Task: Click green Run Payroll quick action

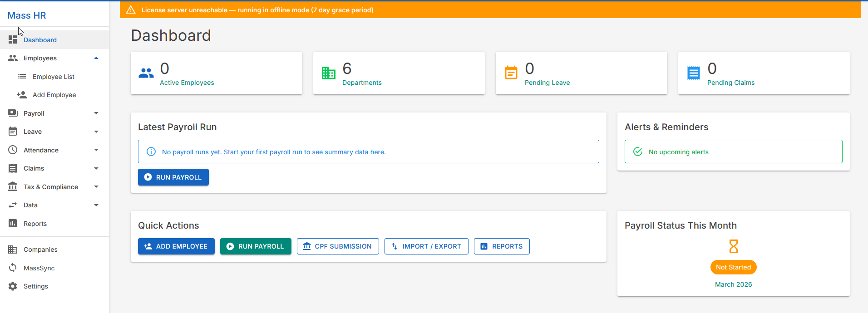Action: point(256,246)
